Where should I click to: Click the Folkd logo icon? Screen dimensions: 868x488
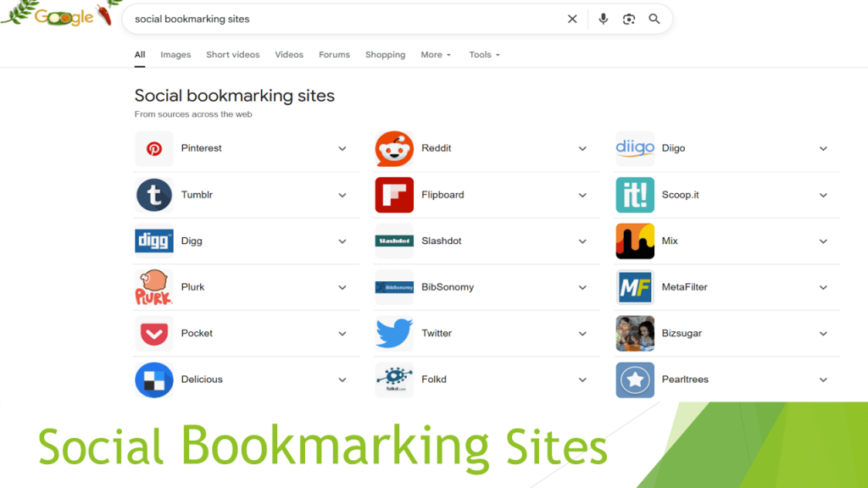coord(394,380)
